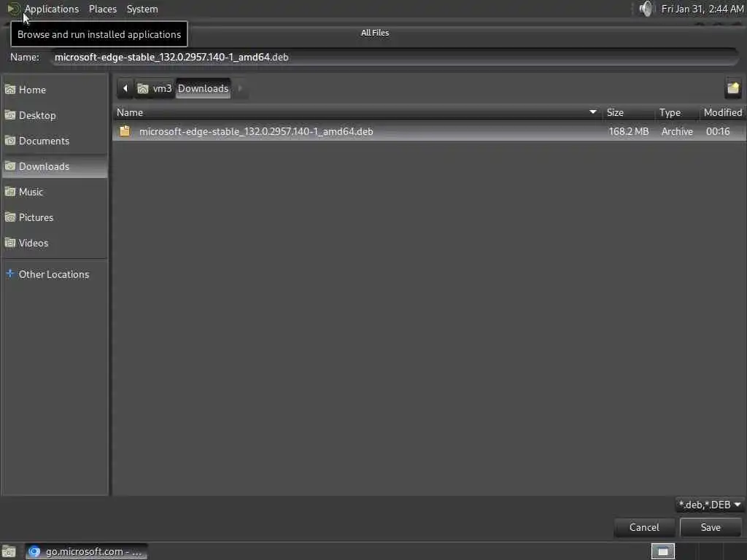Image resolution: width=747 pixels, height=560 pixels.
Task: Click the Archive type cell
Action: tap(677, 131)
